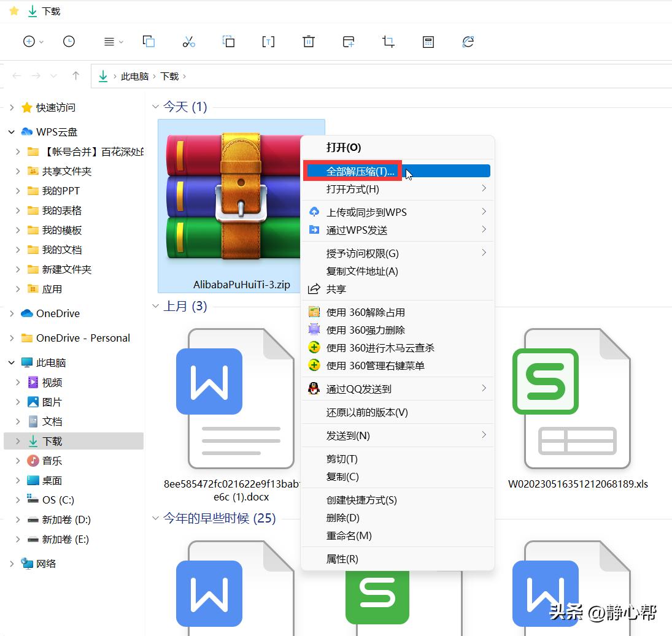Click 此电脑 in the address breadcrumb
This screenshot has height=636, width=672.
[134, 76]
